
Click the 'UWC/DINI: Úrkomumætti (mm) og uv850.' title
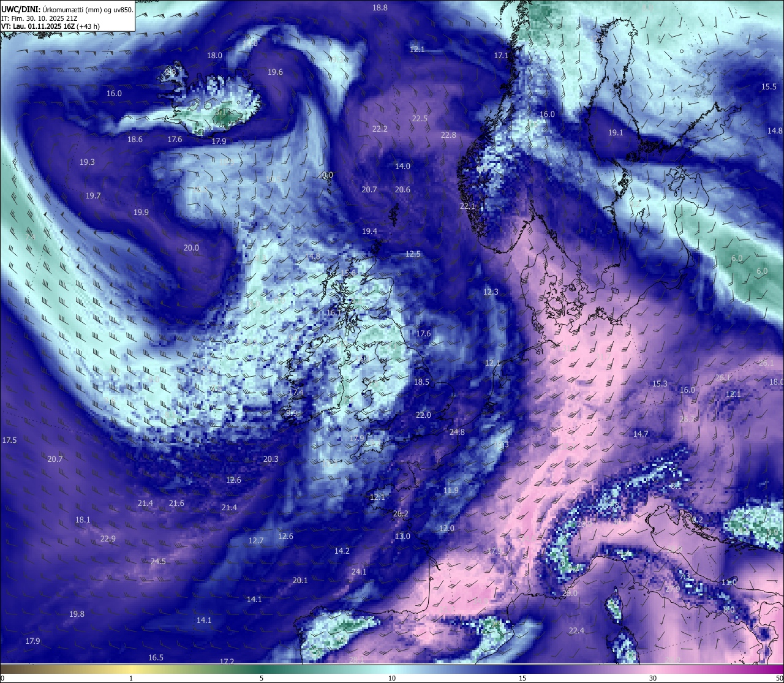(x=67, y=10)
